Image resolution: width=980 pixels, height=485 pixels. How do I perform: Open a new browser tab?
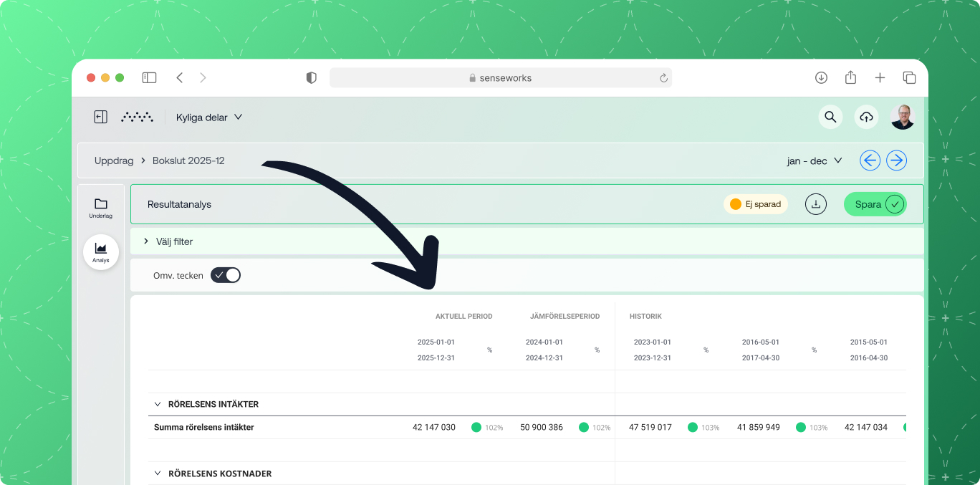(880, 77)
